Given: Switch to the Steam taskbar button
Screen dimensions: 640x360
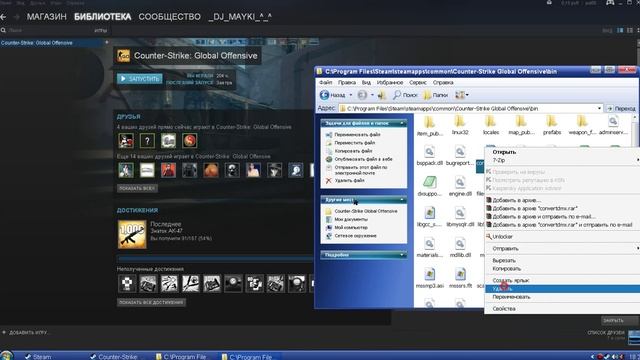Looking at the screenshot, I should (x=38, y=356).
